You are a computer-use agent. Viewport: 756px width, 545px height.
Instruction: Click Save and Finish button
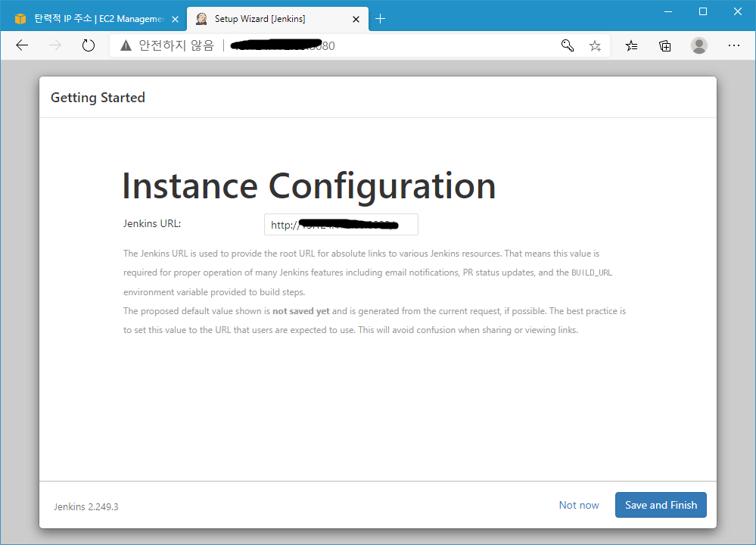pos(661,505)
